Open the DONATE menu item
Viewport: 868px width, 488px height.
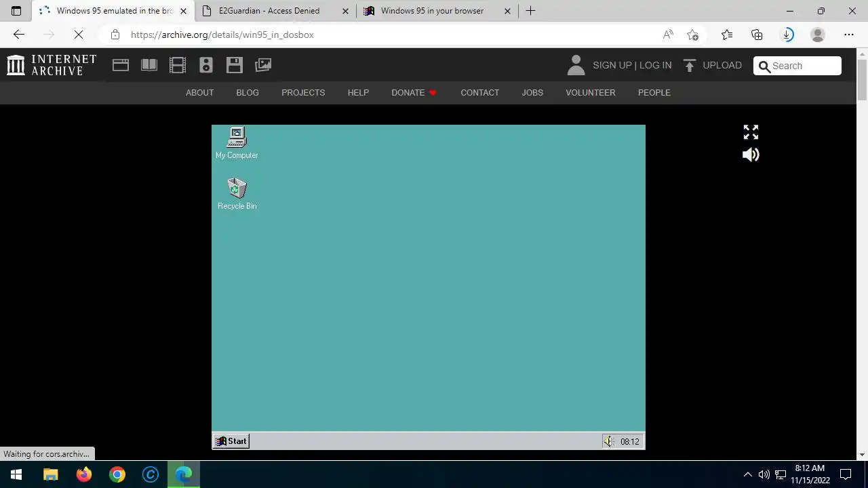414,92
